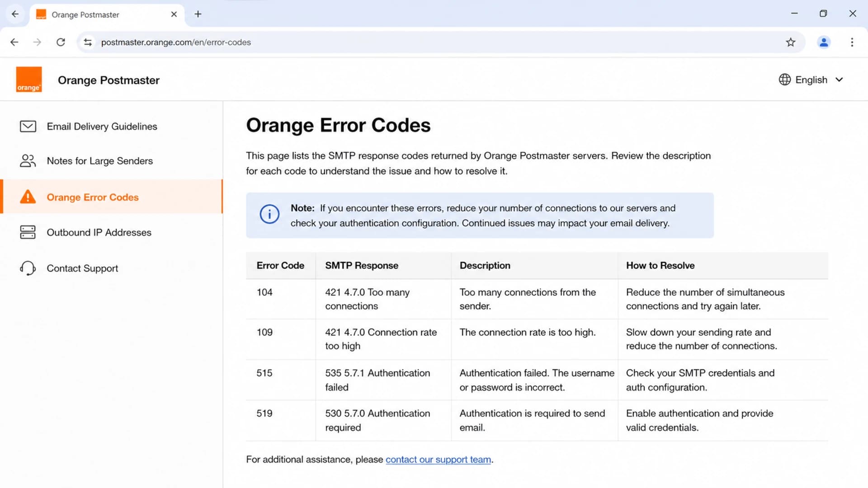View site information icon in address bar
The width and height of the screenshot is (868, 488).
[x=88, y=42]
